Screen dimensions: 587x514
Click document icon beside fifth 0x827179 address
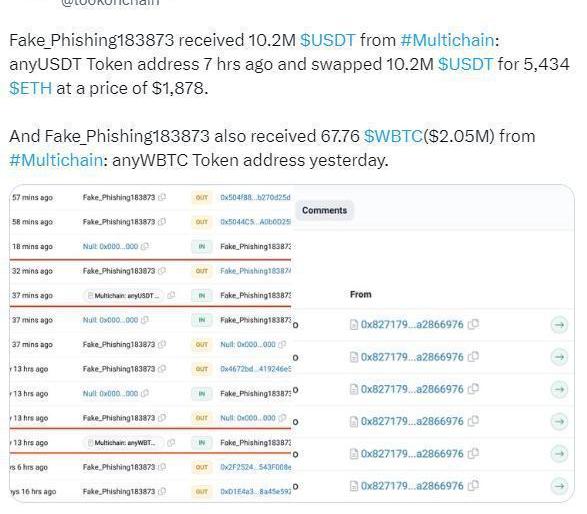click(x=354, y=454)
